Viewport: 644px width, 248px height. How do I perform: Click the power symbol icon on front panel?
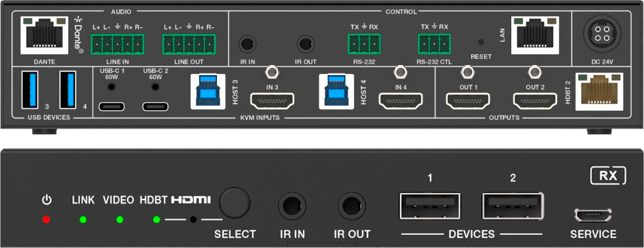click(47, 200)
